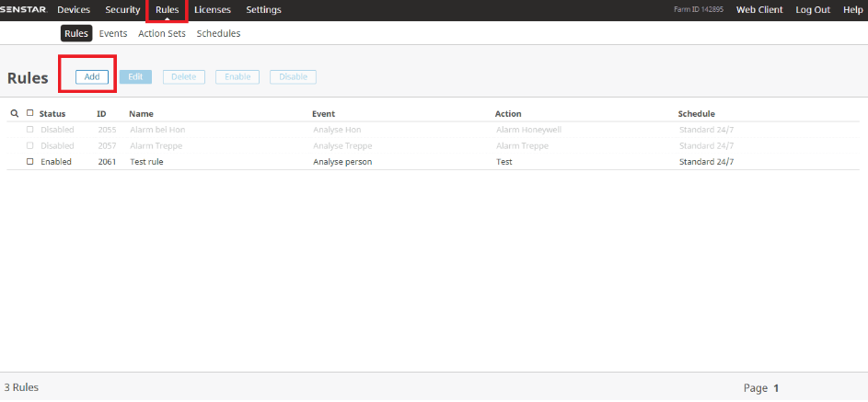Switch to the Events sub-tab
Image resolution: width=868 pixels, height=402 pixels.
click(113, 34)
